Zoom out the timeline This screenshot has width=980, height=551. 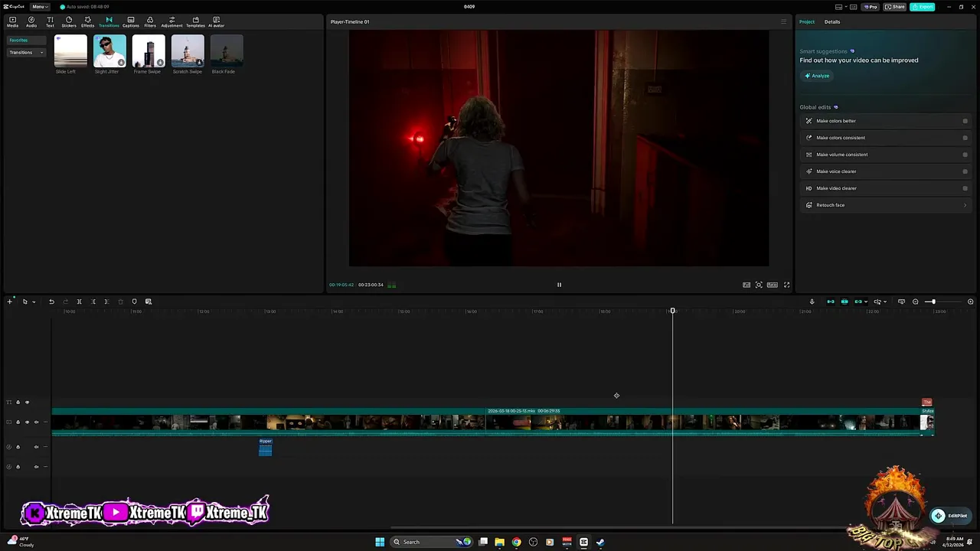point(915,302)
